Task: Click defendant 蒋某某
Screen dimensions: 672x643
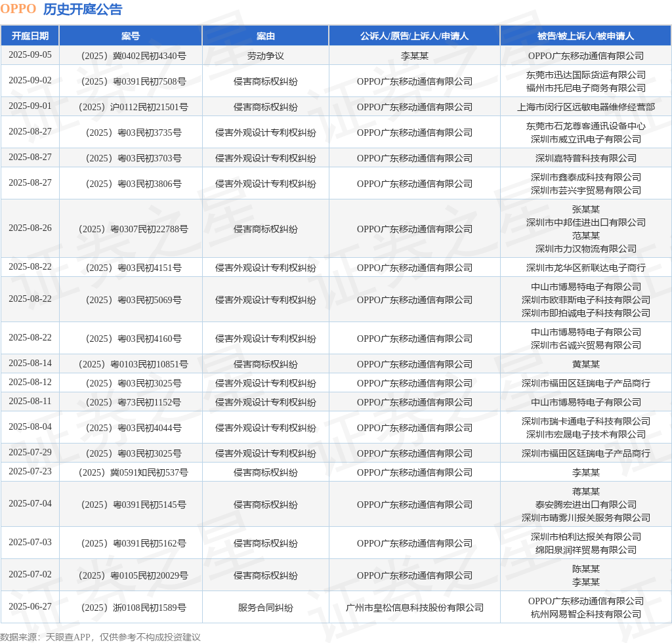Action: (x=586, y=491)
